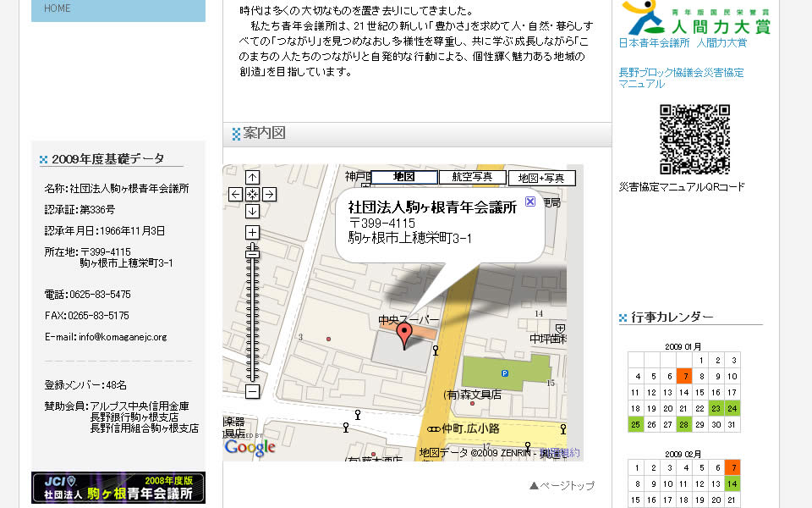Open 長野ブロック協議会災害協定マニュアル link

(681, 78)
